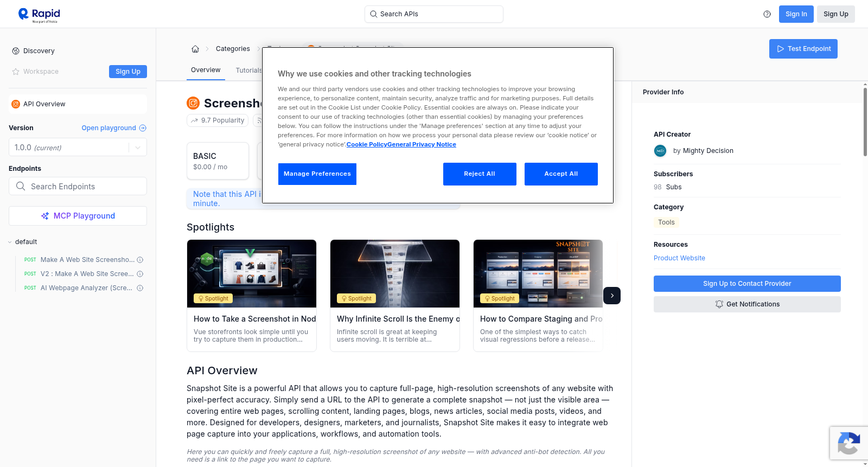Click the orange API Overview icon in sidebar
The height and width of the screenshot is (467, 868).
[16, 104]
